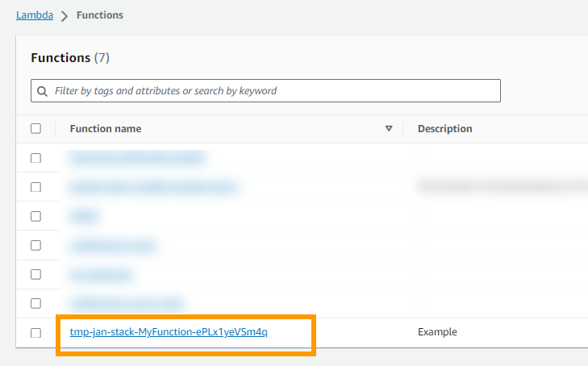
Task: Click the magnifier search icon
Action: [x=43, y=91]
